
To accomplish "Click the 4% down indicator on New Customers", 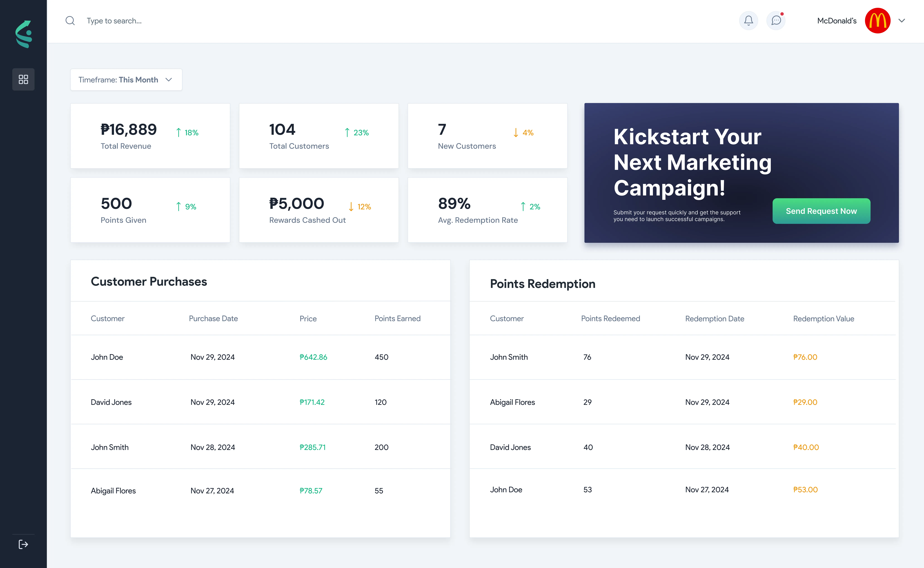I will point(523,133).
